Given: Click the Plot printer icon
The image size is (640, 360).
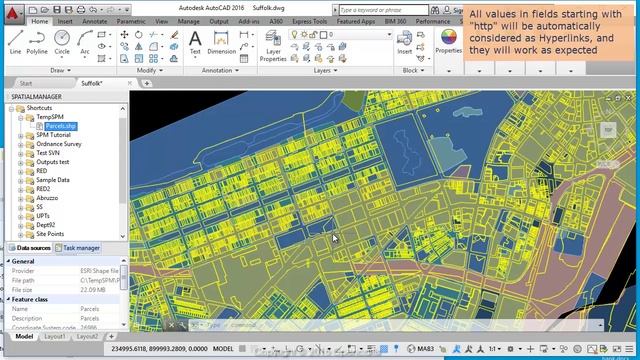Looking at the screenshot, I should tap(81, 9).
